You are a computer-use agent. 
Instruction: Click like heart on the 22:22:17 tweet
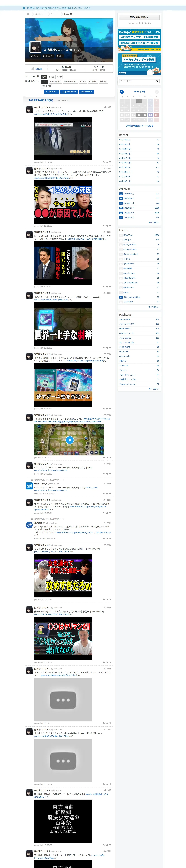click(x=110, y=162)
